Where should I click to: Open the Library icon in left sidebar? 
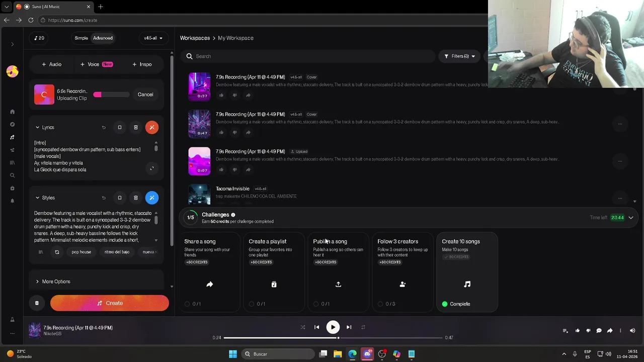point(13,163)
